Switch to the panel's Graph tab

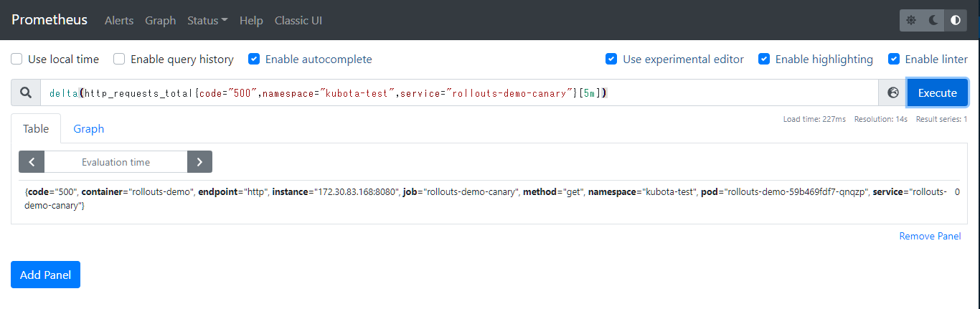point(89,128)
